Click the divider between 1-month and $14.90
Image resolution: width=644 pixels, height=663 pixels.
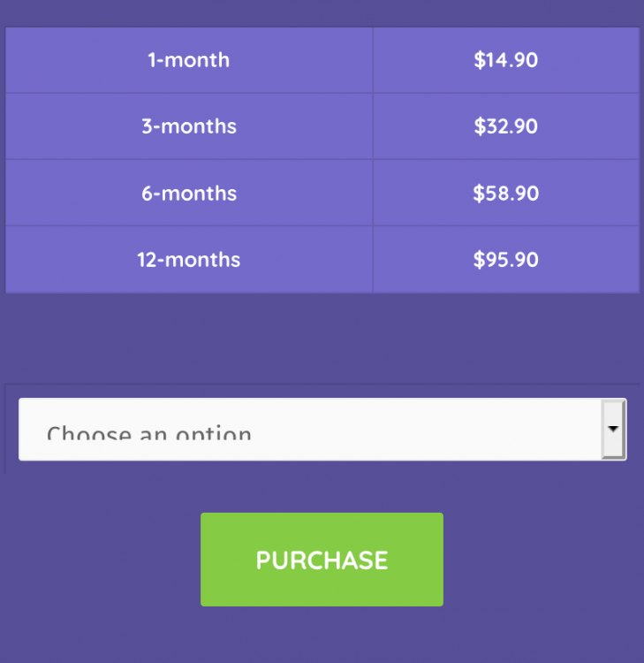tap(373, 60)
